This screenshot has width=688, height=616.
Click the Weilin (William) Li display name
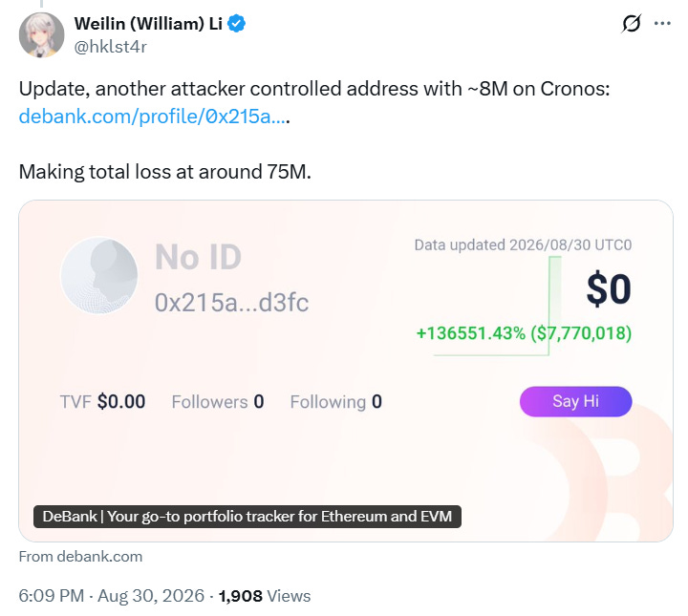(148, 24)
